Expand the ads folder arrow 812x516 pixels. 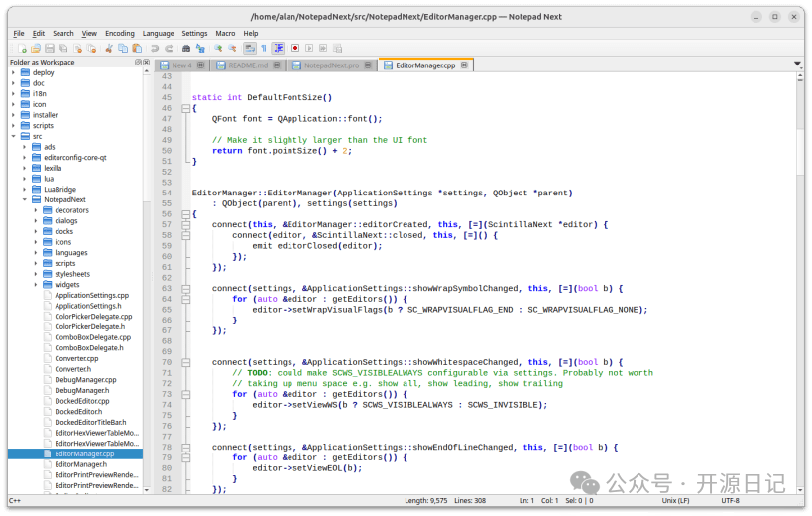[x=25, y=147]
